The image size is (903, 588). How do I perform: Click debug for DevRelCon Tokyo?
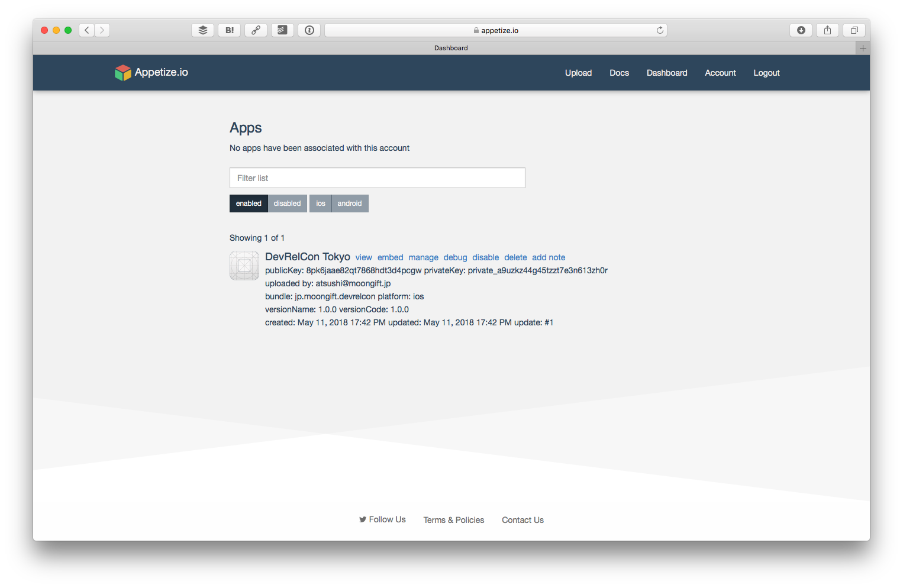(x=455, y=257)
